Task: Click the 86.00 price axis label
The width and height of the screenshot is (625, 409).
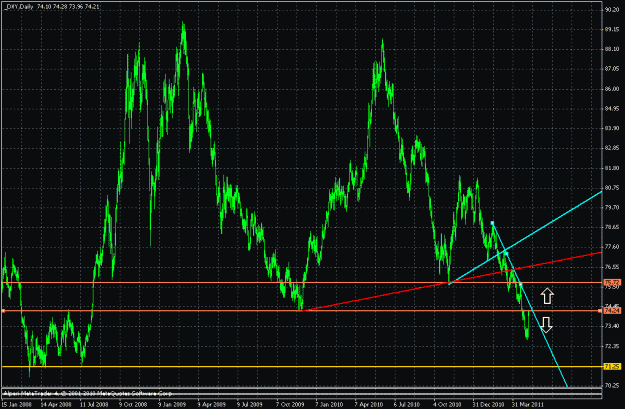Action: point(612,89)
